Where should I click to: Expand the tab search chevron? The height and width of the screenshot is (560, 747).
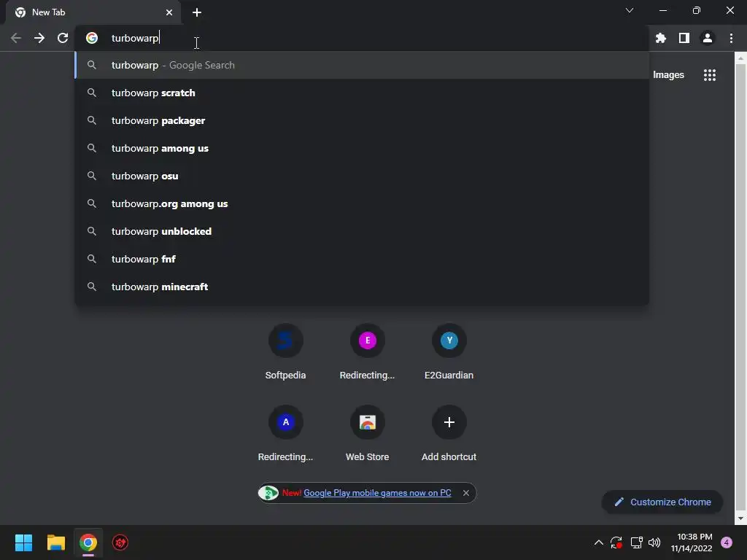click(630, 10)
